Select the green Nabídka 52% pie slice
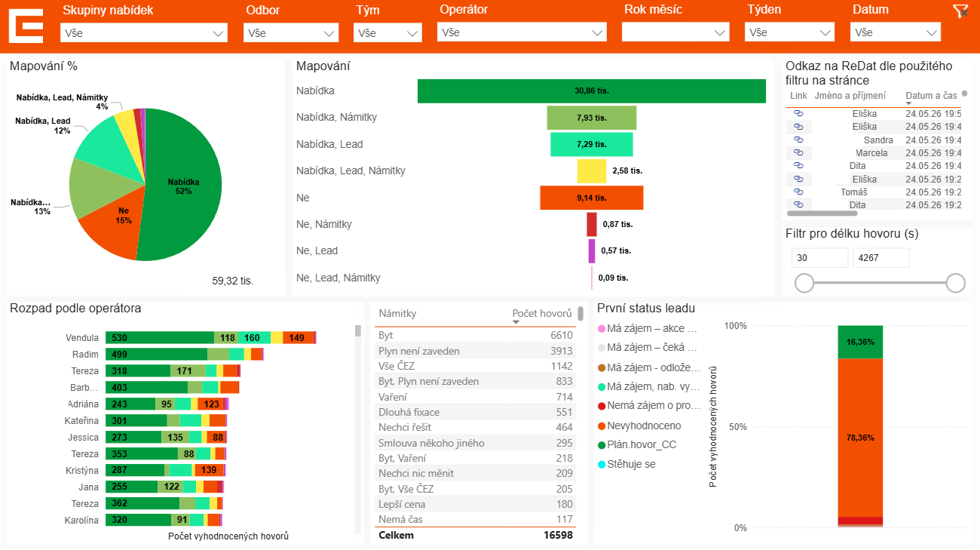The width and height of the screenshot is (980, 550). click(185, 185)
